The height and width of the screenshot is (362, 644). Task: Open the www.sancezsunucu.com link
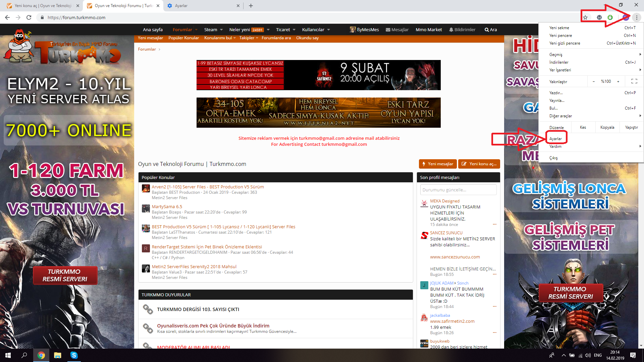point(455,257)
